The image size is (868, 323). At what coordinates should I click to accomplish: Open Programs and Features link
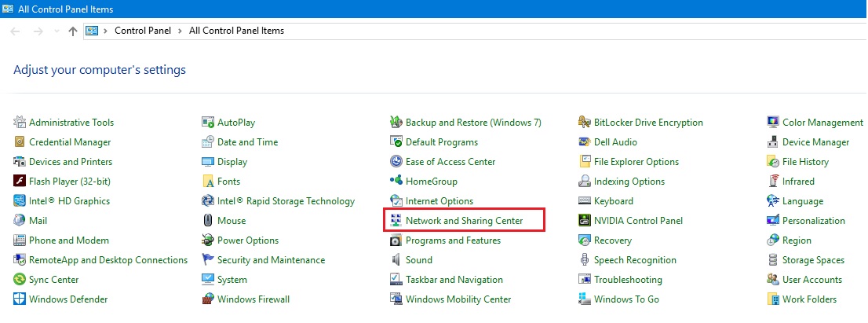pyautogui.click(x=453, y=240)
